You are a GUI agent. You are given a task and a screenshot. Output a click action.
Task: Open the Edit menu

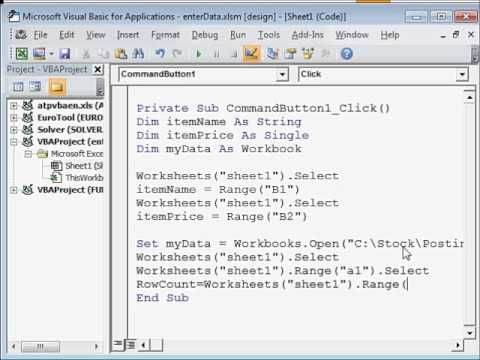pos(67,35)
